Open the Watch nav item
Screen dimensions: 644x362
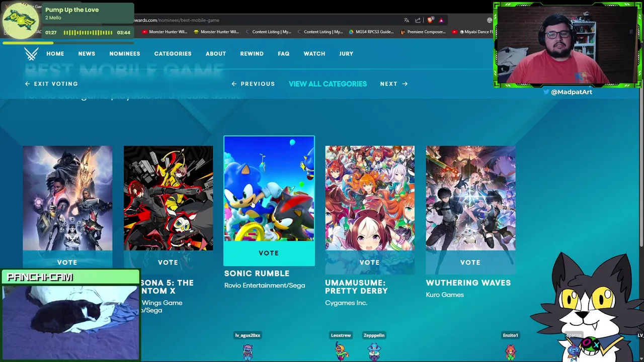tap(314, 54)
